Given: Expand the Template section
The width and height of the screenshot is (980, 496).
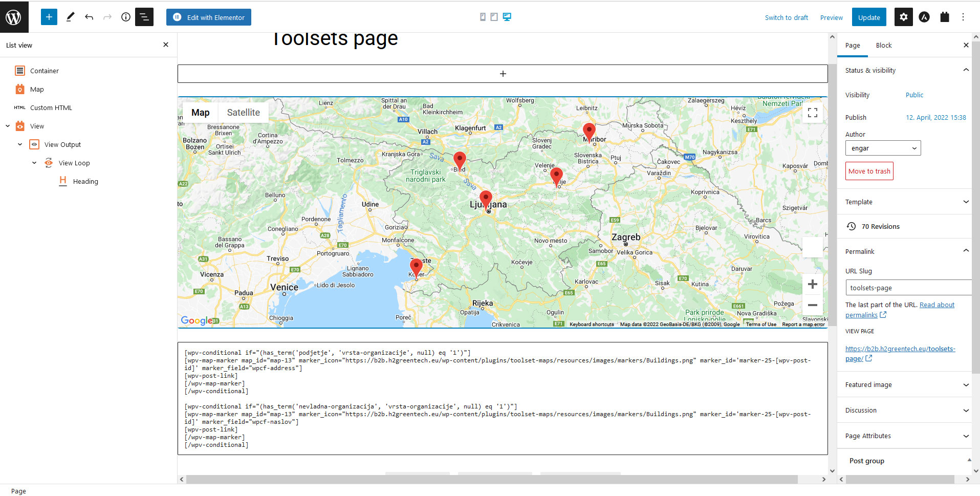Looking at the screenshot, I should (904, 202).
